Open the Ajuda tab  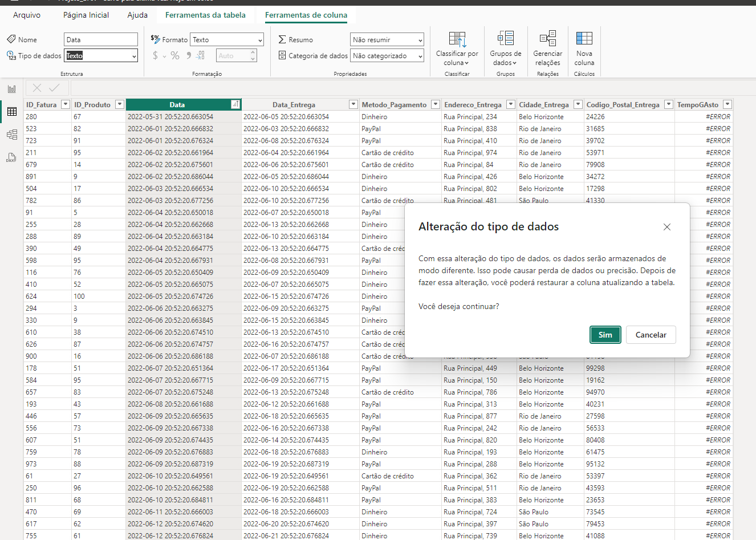click(137, 15)
